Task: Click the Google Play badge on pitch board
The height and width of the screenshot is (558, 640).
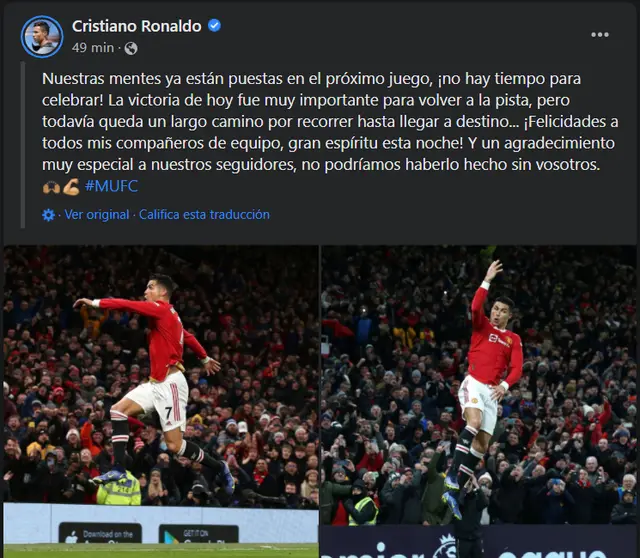Action: pyautogui.click(x=198, y=534)
